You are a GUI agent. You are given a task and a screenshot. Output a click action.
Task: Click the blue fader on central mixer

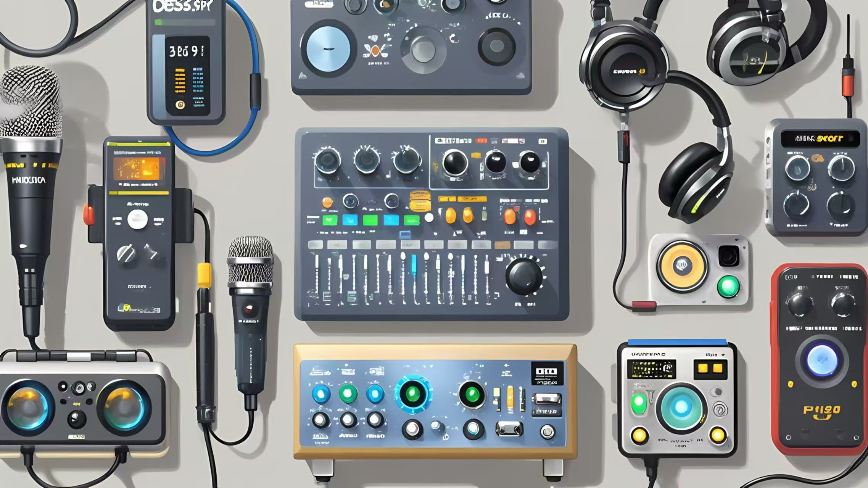(x=414, y=265)
